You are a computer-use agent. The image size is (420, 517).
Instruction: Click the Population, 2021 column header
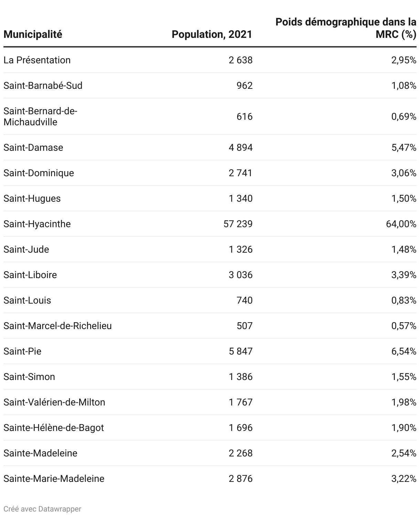click(x=212, y=34)
